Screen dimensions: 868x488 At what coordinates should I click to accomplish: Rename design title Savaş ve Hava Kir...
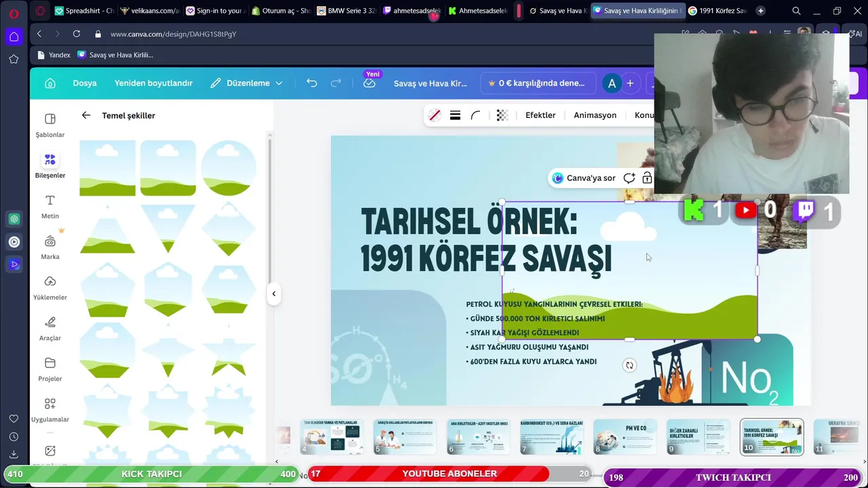(431, 83)
